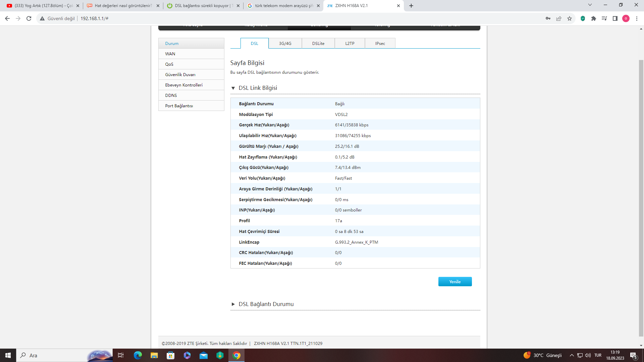Click the browser reload page icon
Image resolution: width=644 pixels, height=362 pixels.
point(29,18)
